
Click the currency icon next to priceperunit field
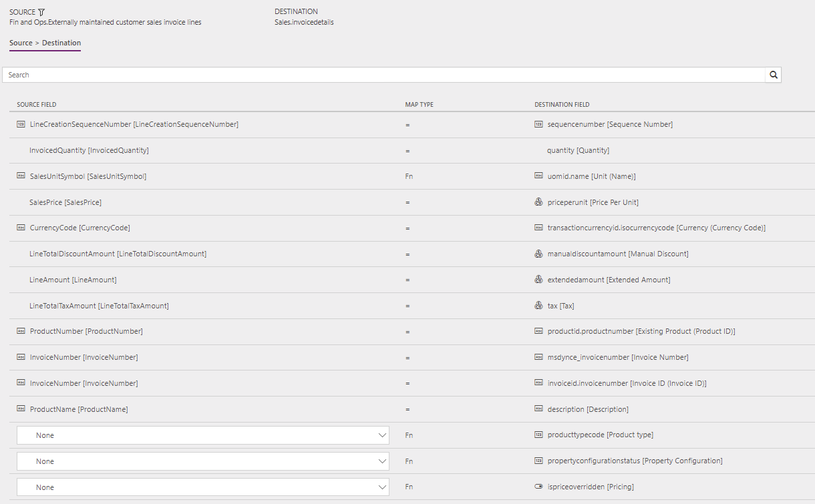pos(538,202)
